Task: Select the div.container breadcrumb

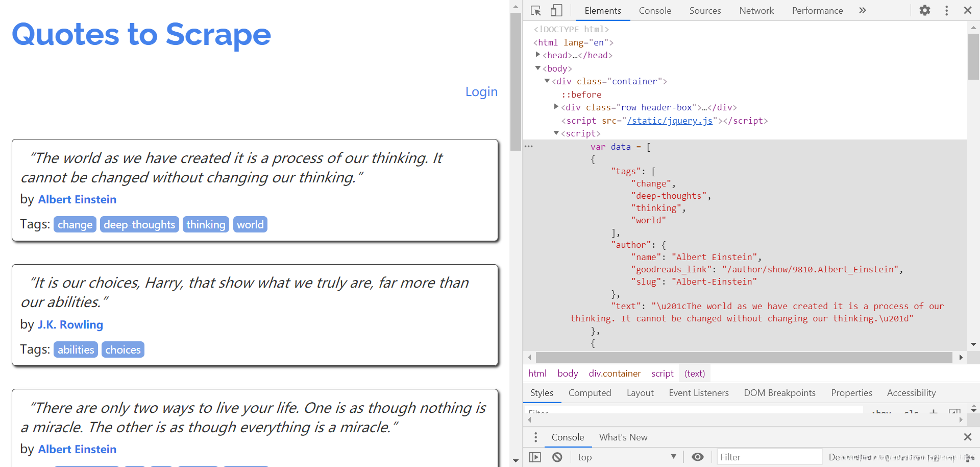Action: tap(615, 373)
